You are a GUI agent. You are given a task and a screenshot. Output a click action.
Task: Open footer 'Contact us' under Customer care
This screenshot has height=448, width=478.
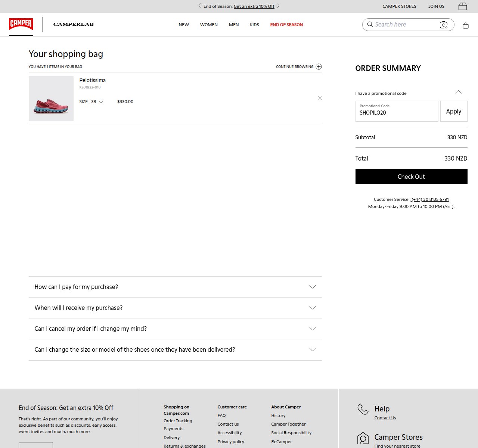tap(228, 424)
